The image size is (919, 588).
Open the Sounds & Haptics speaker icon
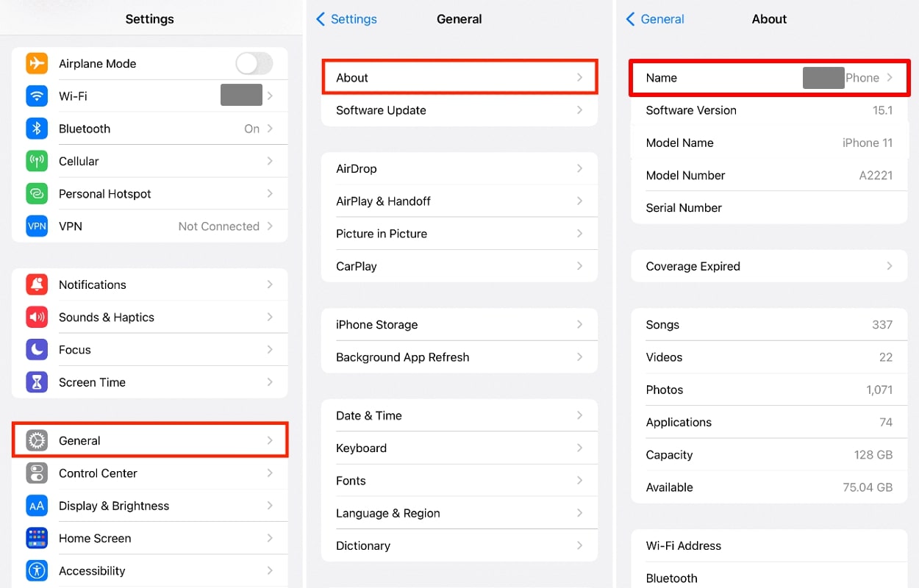click(37, 318)
